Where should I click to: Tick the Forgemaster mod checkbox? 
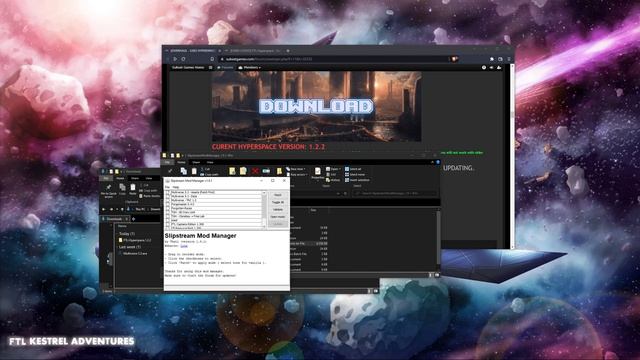168,204
